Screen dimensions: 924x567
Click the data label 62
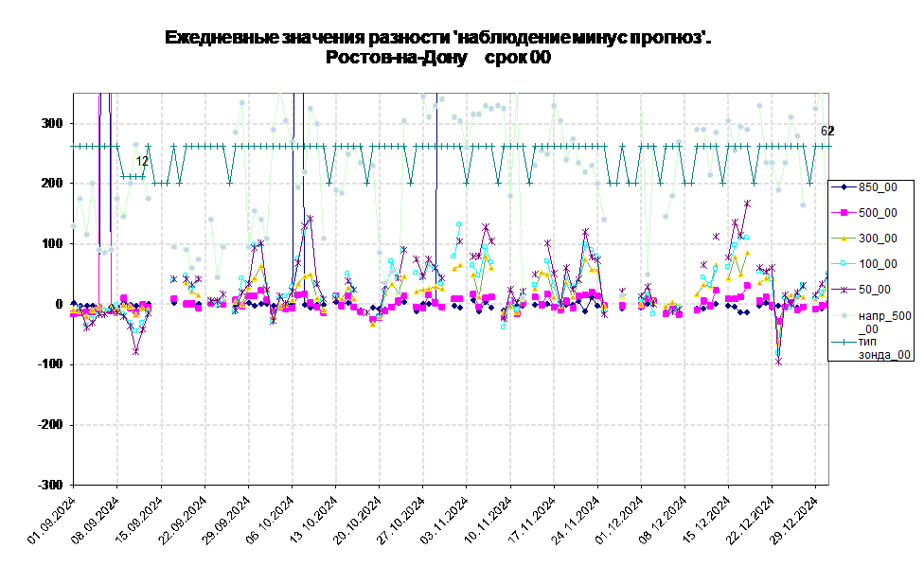point(827,131)
